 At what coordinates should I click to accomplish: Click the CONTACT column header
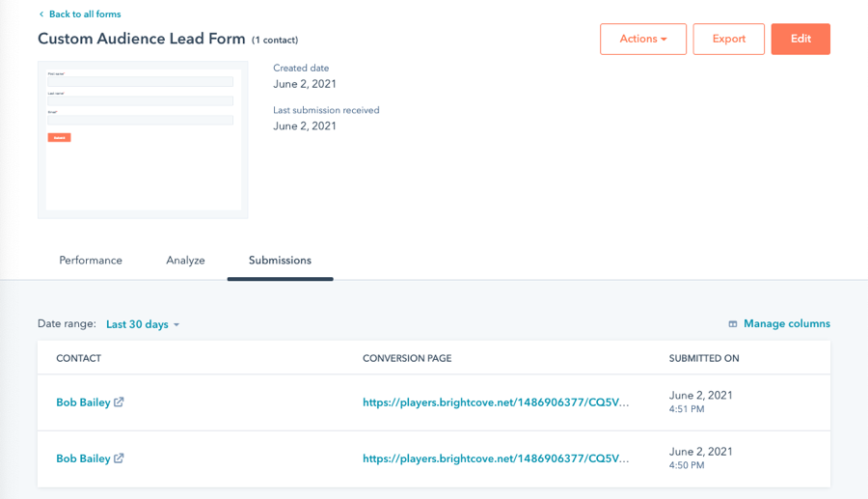point(79,358)
